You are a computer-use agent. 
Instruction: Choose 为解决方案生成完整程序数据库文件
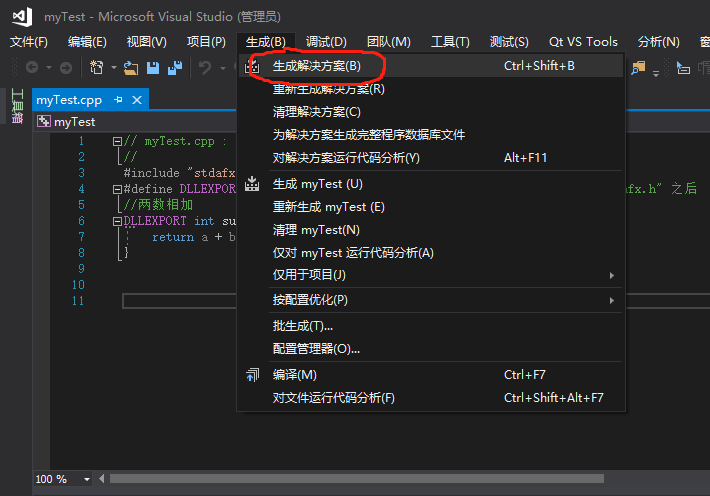[x=431, y=135]
